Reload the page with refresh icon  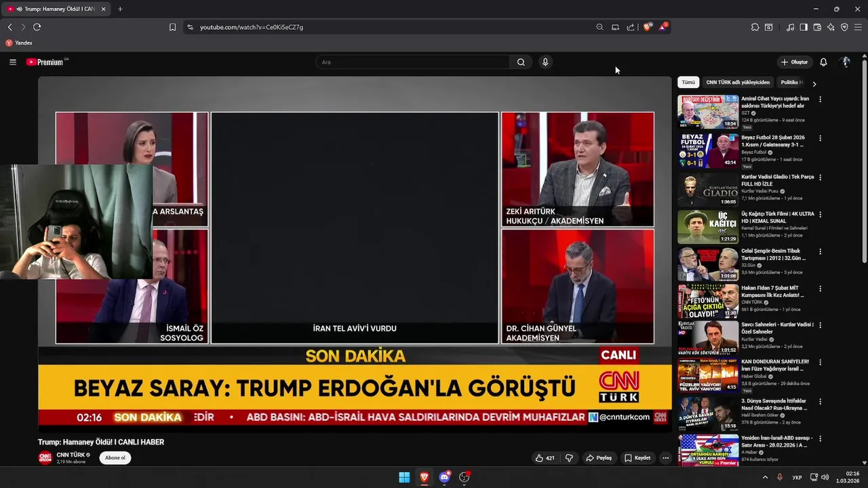pyautogui.click(x=37, y=27)
